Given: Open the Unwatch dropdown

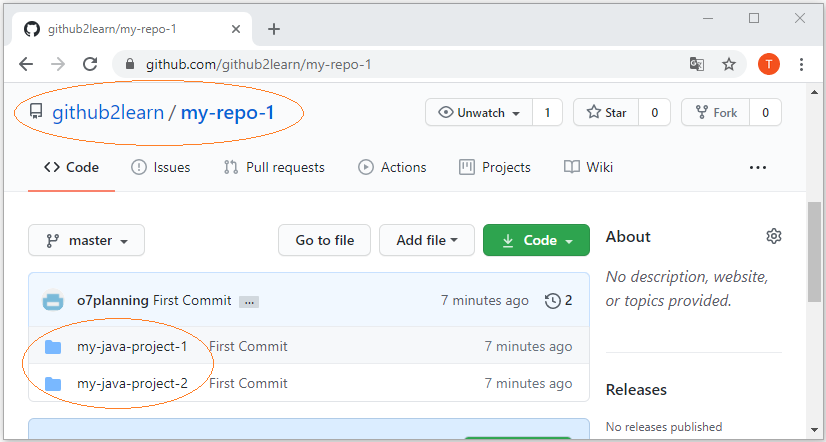Looking at the screenshot, I should pyautogui.click(x=479, y=112).
